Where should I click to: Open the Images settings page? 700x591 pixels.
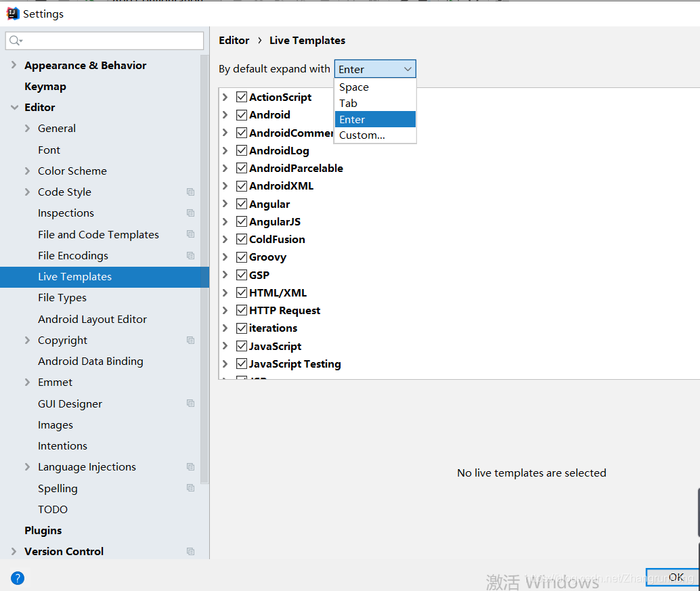pyautogui.click(x=56, y=425)
